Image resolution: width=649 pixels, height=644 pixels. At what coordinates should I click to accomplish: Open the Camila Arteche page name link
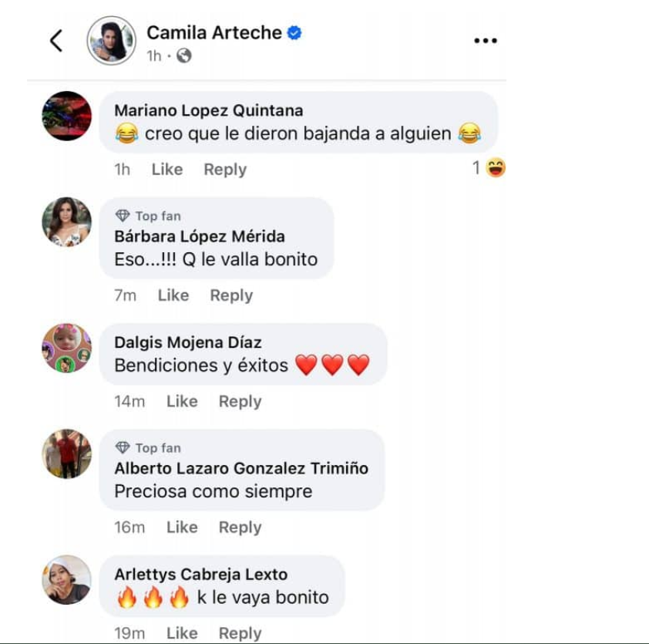pos(214,32)
